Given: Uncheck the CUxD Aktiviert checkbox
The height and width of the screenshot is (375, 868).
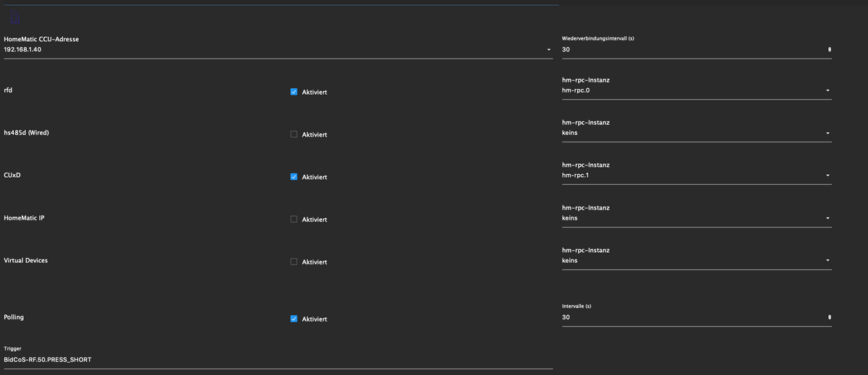Looking at the screenshot, I should pos(294,177).
